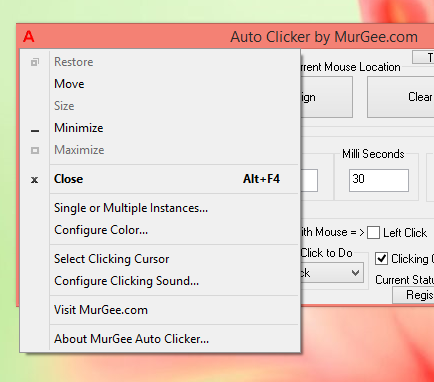This screenshot has height=382, width=434.
Task: Click the Maximize square icon in menu
Action: [x=35, y=150]
